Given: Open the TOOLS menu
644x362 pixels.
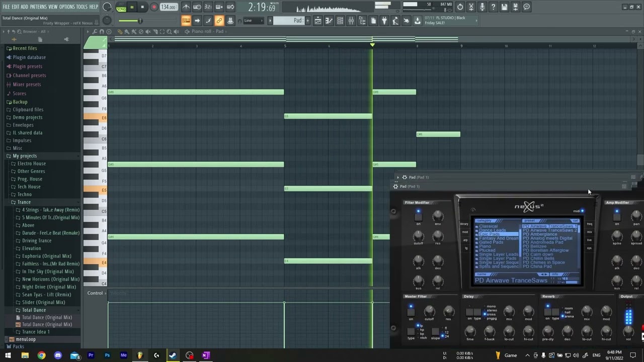Looking at the screenshot, I should [82, 7].
